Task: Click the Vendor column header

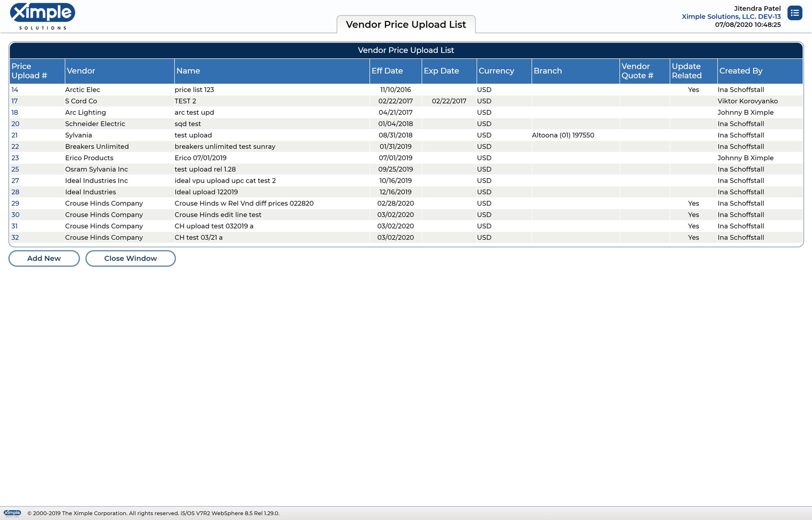Action: pyautogui.click(x=120, y=71)
